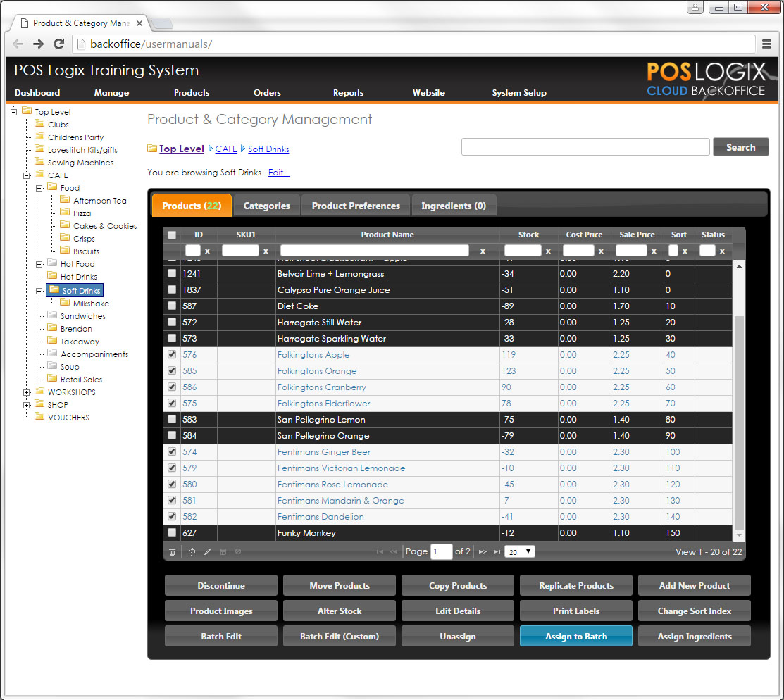The image size is (784, 700).
Task: Click the Search button
Action: [x=740, y=147]
